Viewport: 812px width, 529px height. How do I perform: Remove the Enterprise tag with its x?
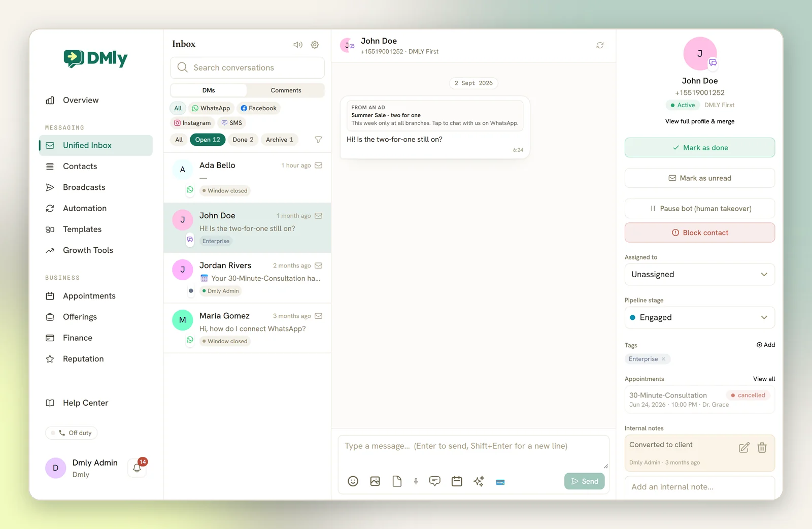(663, 359)
